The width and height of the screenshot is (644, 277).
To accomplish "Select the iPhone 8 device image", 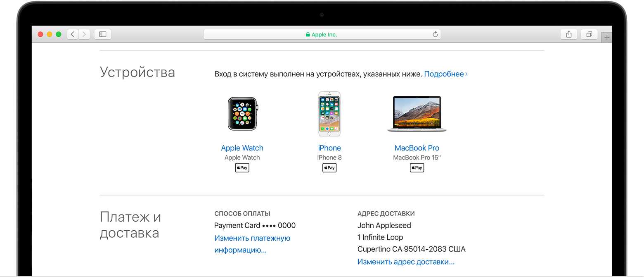I will (x=329, y=114).
